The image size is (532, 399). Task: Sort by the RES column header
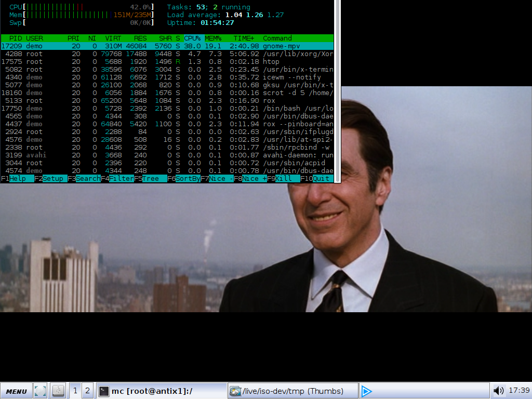pos(140,38)
